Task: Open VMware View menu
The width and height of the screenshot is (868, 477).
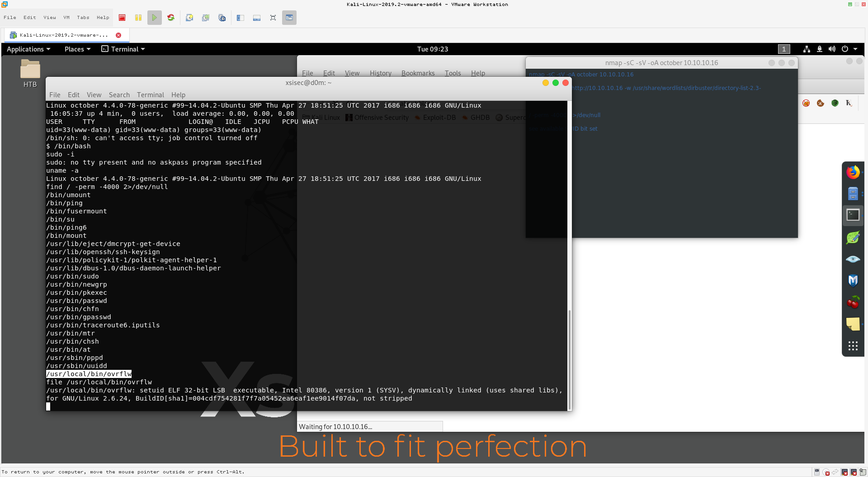Action: pyautogui.click(x=50, y=18)
